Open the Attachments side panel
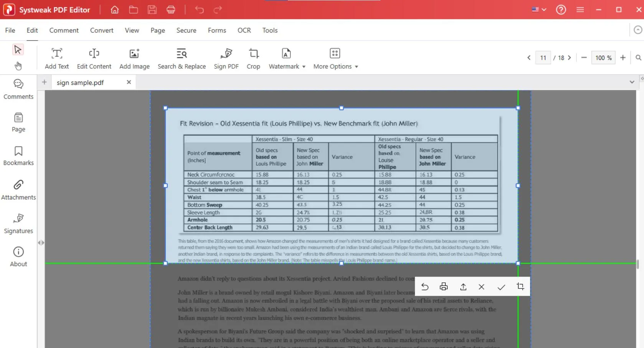644x348 pixels. pos(18,190)
